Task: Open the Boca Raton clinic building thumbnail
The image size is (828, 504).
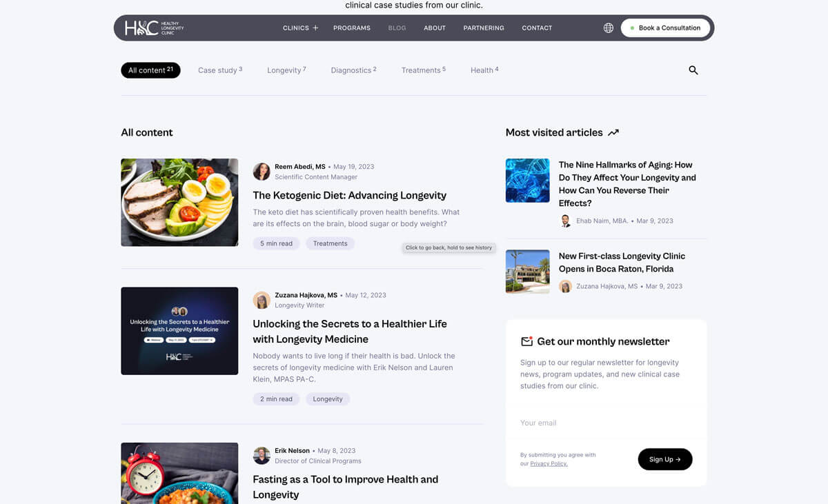Action: pos(528,272)
